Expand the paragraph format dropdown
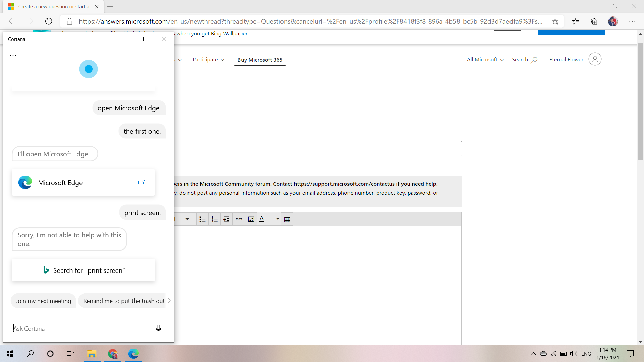Viewport: 644px width, 362px height. (187, 219)
